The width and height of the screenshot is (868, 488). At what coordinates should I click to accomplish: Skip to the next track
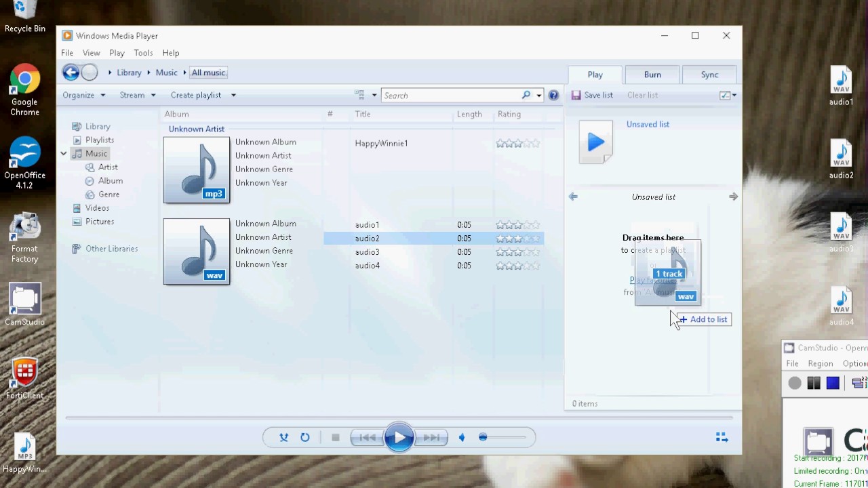tap(431, 438)
